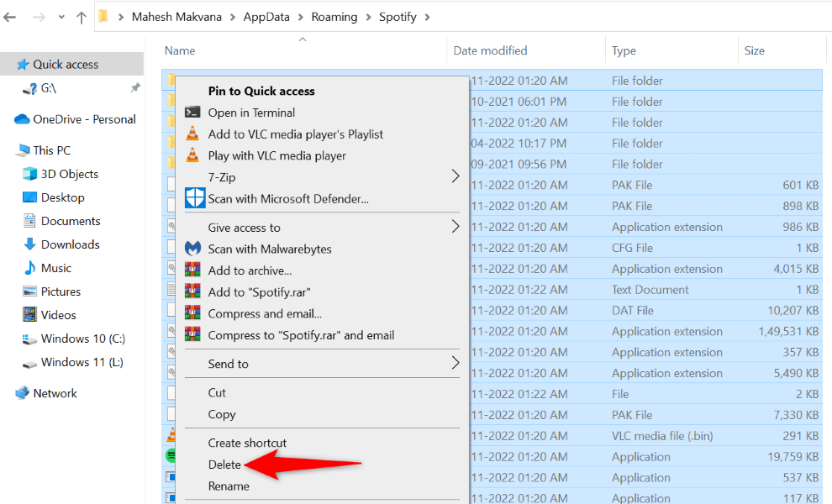Expand the Send to submenu
This screenshot has height=504, width=832.
point(455,364)
